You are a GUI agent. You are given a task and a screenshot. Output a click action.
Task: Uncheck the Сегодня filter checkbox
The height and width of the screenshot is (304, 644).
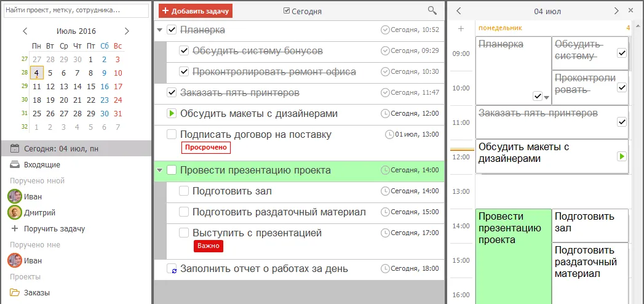pos(287,11)
